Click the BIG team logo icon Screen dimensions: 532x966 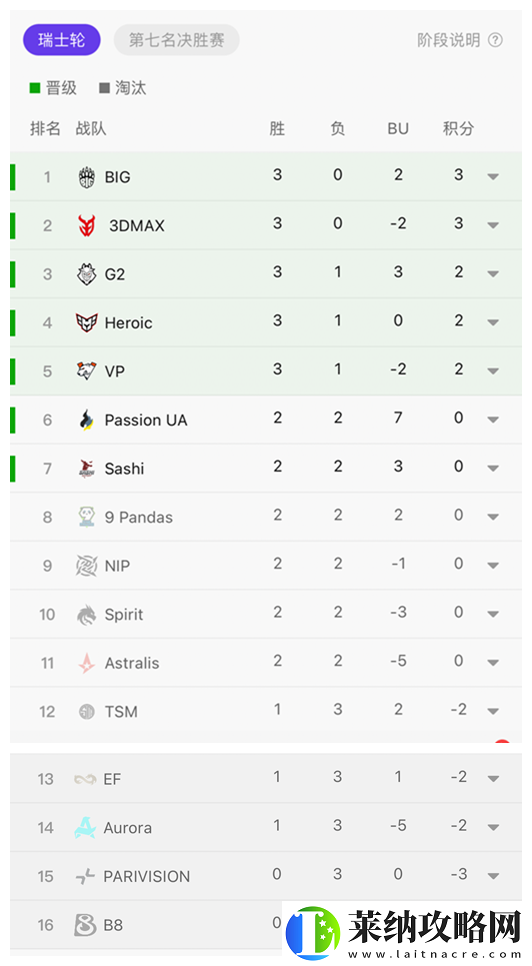point(87,177)
